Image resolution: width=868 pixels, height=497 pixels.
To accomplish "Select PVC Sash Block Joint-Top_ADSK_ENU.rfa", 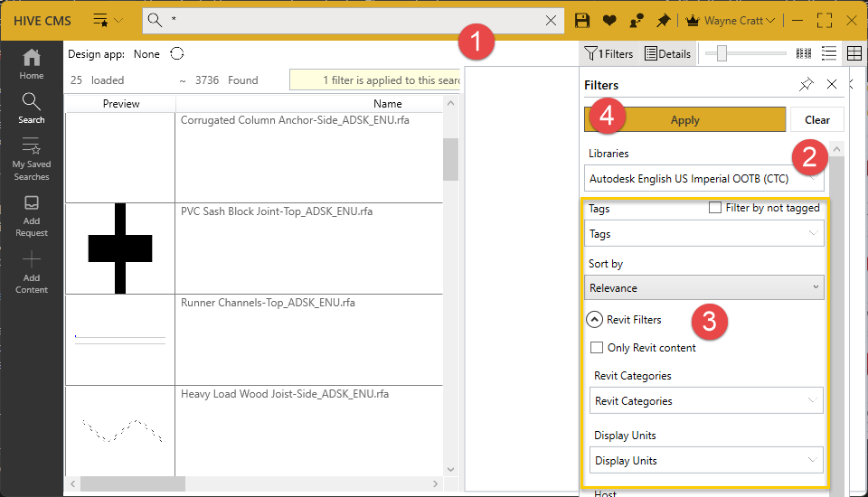I will click(277, 211).
